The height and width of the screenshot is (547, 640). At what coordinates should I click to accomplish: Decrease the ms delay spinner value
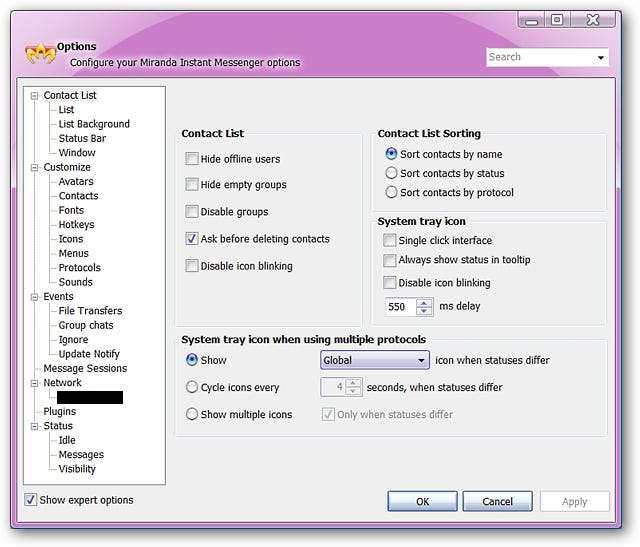click(x=424, y=311)
